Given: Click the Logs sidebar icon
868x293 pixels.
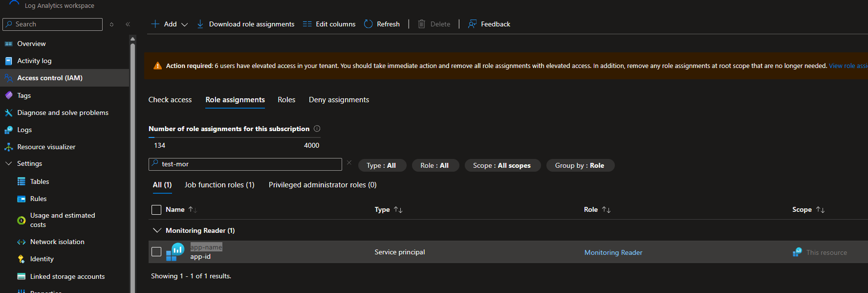Looking at the screenshot, I should click(x=8, y=130).
